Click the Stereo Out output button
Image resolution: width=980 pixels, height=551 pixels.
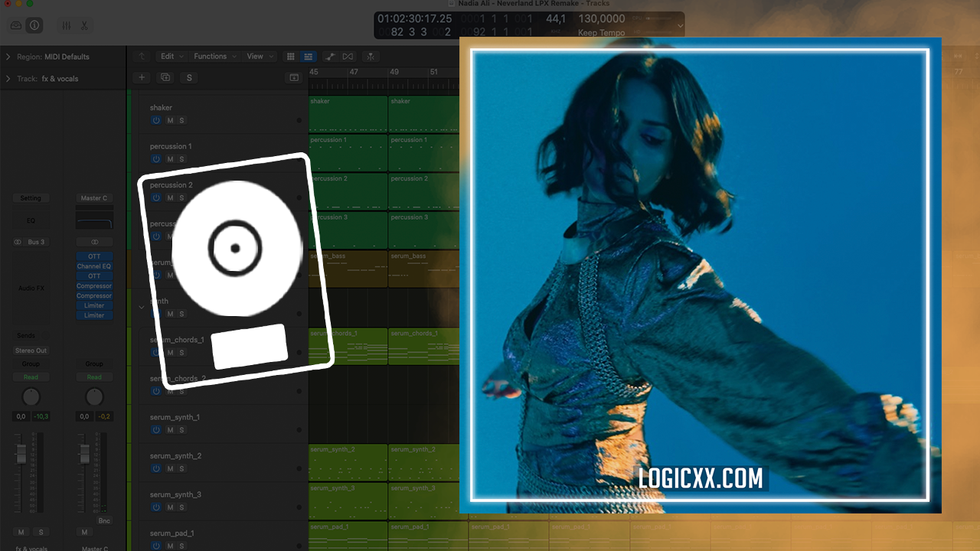[x=31, y=350]
